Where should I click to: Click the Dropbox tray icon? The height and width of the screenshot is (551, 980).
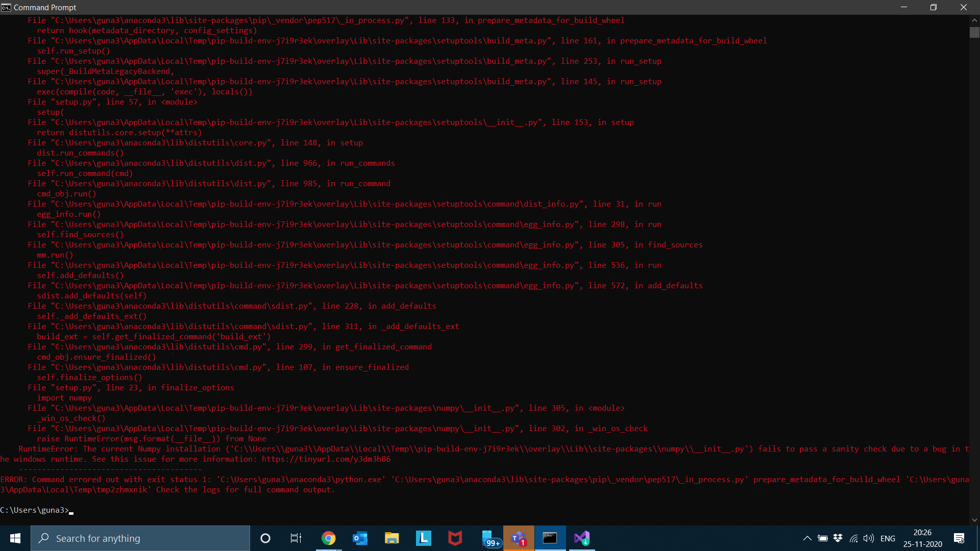838,538
